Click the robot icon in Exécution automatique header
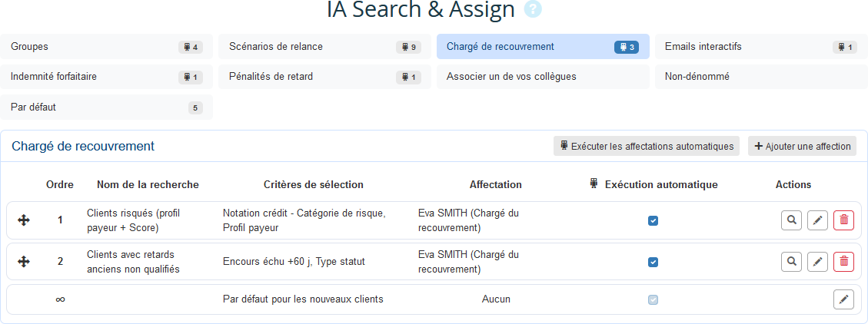 (x=594, y=184)
